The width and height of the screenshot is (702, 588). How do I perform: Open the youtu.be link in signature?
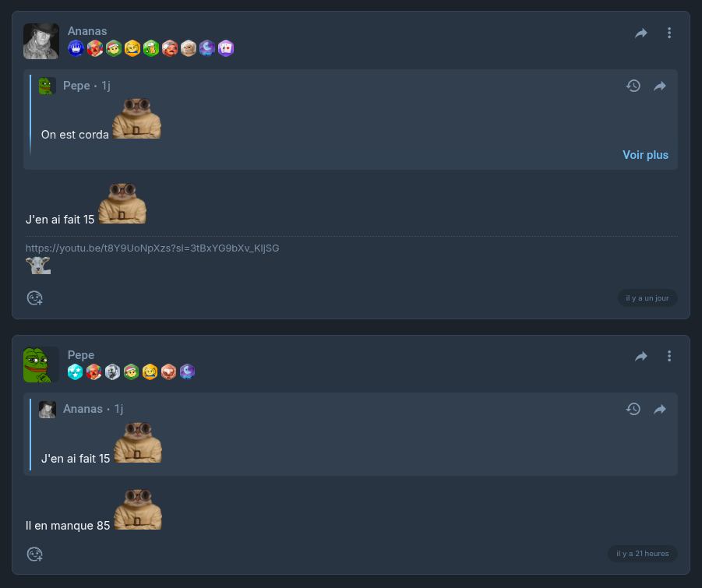click(x=152, y=248)
